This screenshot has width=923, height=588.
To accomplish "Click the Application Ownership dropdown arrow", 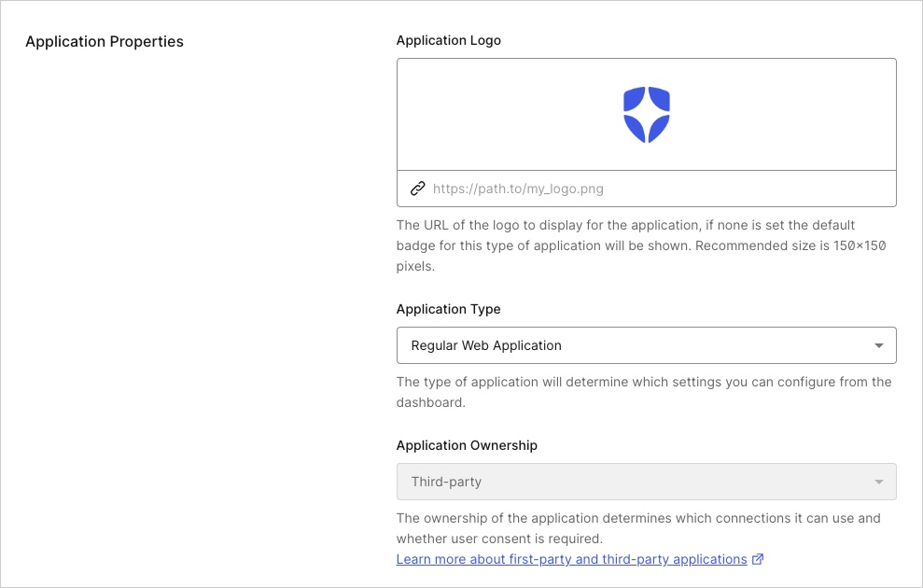I will (878, 482).
